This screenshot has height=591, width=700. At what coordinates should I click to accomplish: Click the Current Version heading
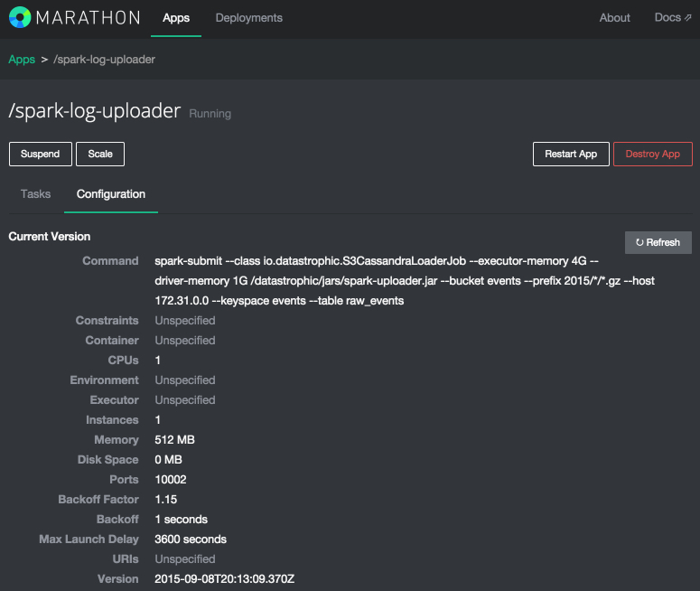50,237
